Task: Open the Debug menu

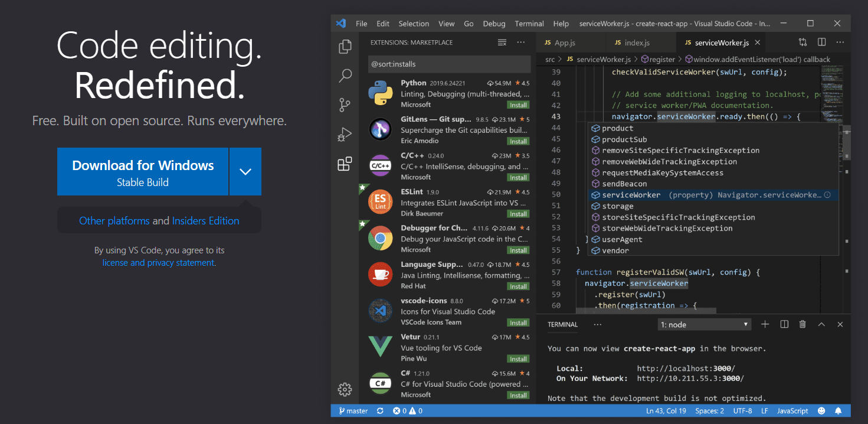Action: pyautogui.click(x=494, y=24)
